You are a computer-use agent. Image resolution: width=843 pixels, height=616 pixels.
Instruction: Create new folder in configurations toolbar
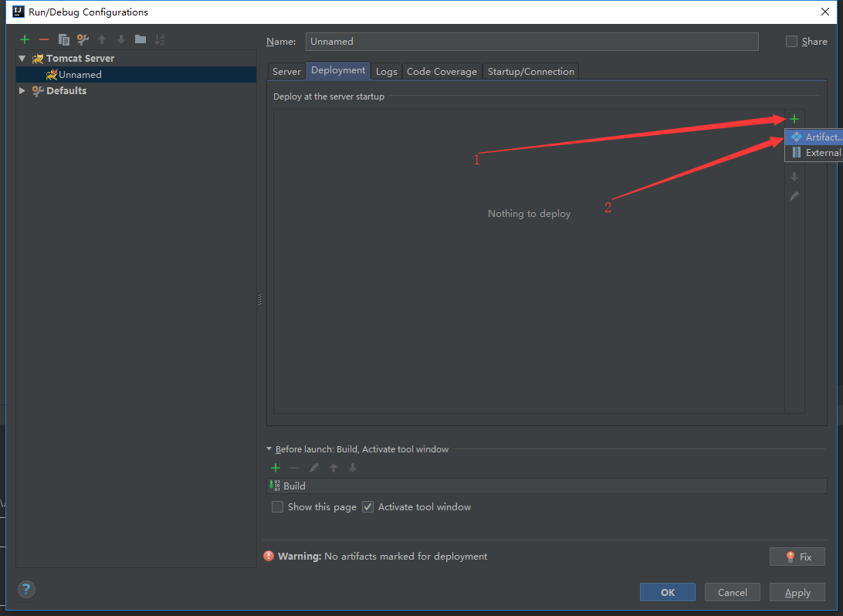pyautogui.click(x=140, y=39)
